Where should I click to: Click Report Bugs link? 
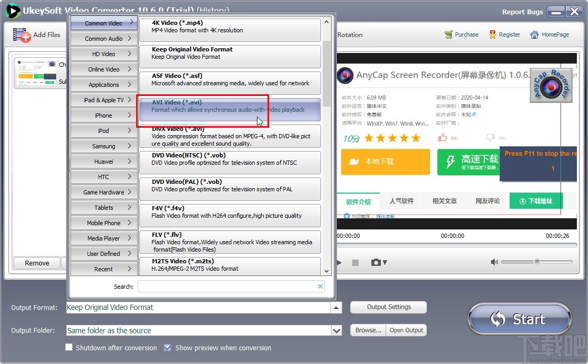click(522, 12)
